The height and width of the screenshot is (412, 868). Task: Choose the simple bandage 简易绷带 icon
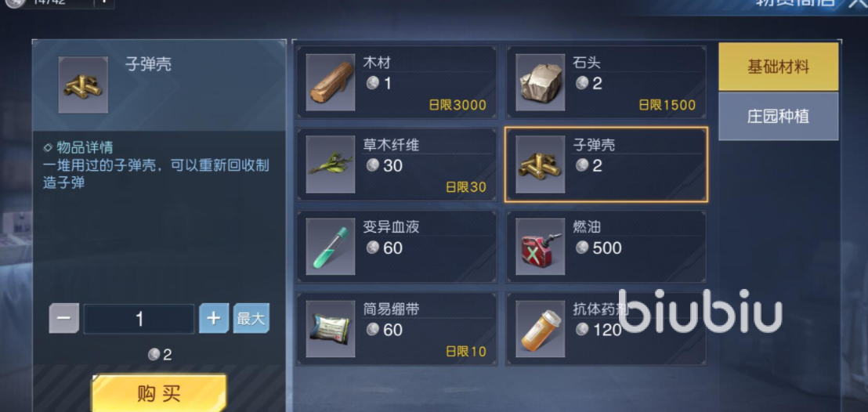tap(331, 329)
